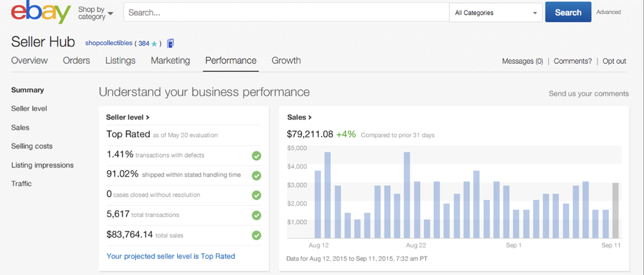Open Advanced search link
This screenshot has height=275, width=644.
coord(608,12)
